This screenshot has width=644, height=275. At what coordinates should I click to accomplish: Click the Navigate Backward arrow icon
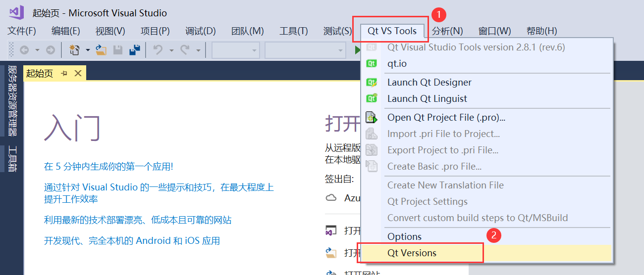24,50
